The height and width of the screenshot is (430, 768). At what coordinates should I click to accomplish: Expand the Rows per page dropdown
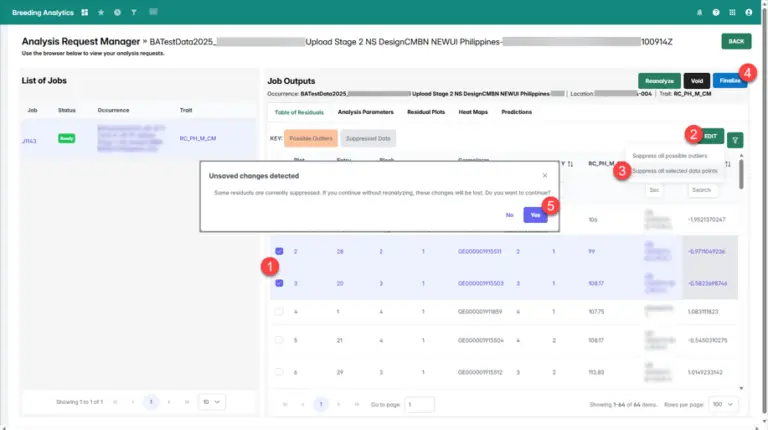click(721, 404)
